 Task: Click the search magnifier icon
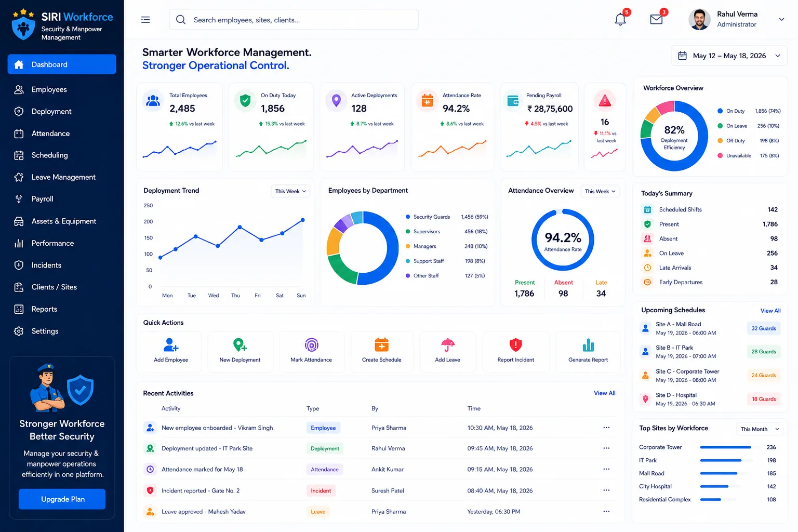tap(181, 20)
